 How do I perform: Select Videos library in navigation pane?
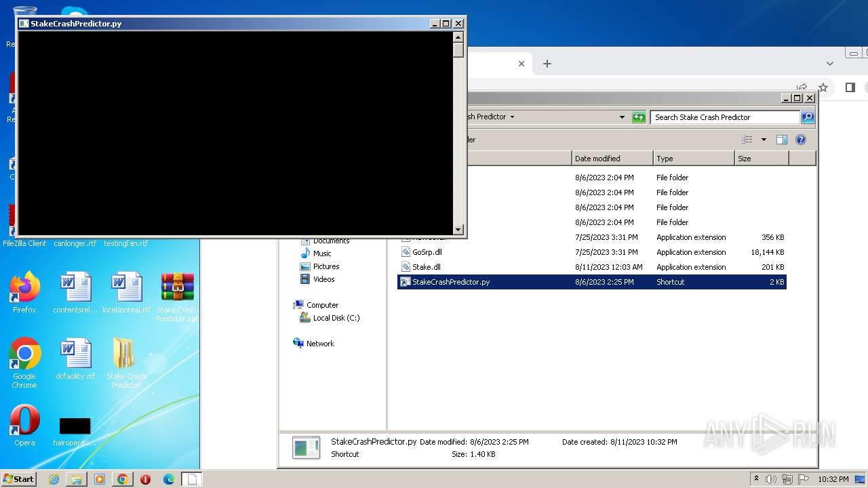pyautogui.click(x=317, y=279)
